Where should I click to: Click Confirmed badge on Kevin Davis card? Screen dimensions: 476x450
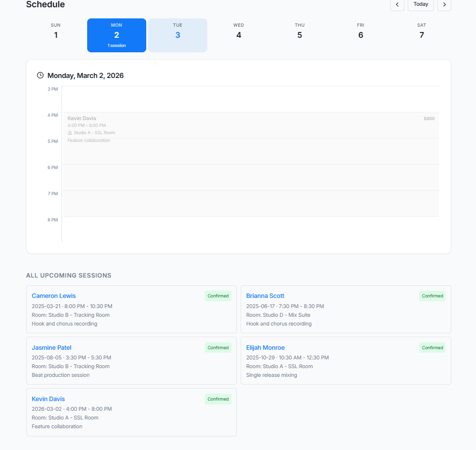218,399
